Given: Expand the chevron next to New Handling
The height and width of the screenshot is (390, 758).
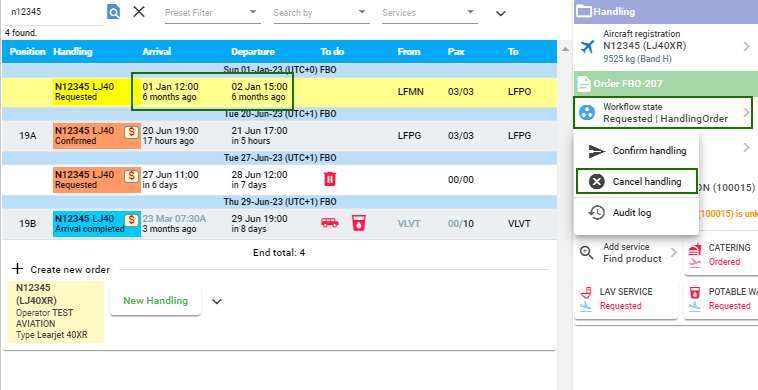Looking at the screenshot, I should 217,302.
